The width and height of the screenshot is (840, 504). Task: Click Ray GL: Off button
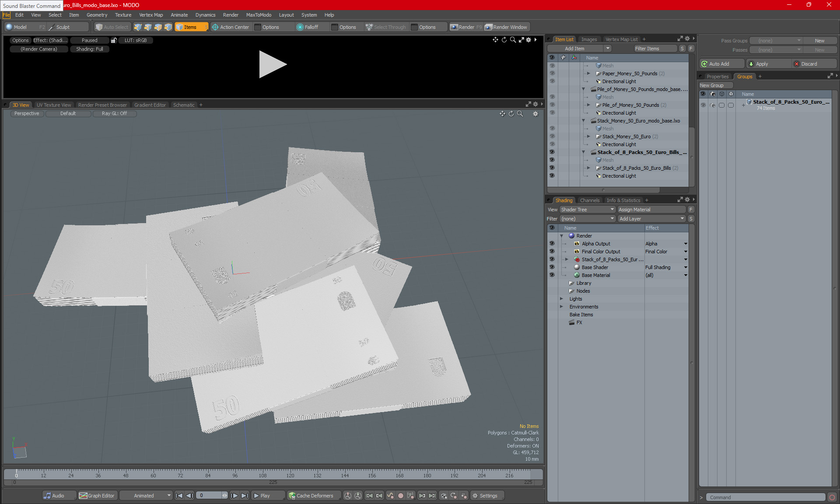115,113
